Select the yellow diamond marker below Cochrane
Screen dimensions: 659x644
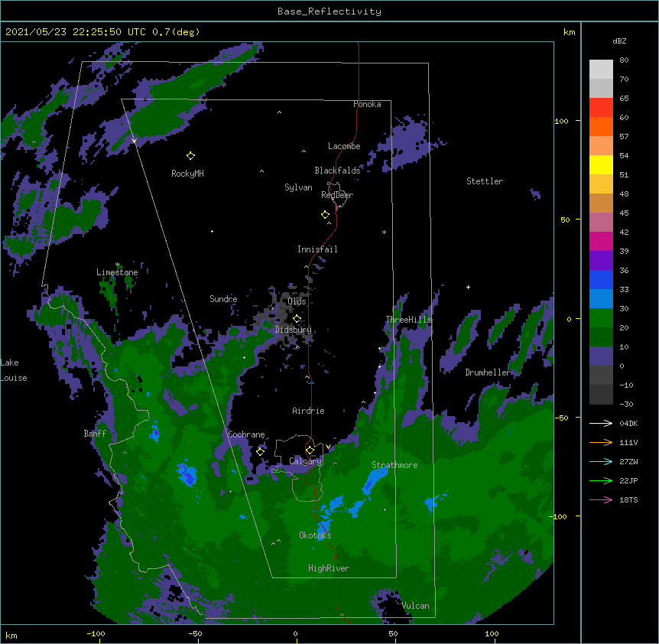pos(260,451)
